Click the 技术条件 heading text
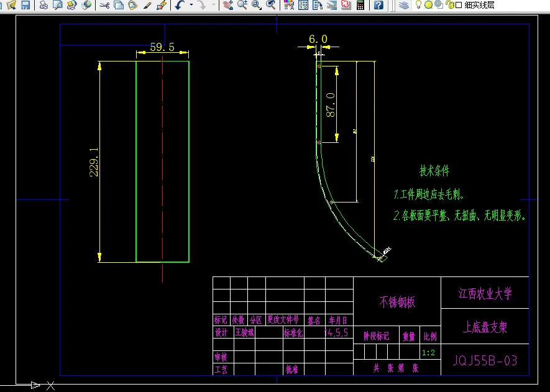 434,171
